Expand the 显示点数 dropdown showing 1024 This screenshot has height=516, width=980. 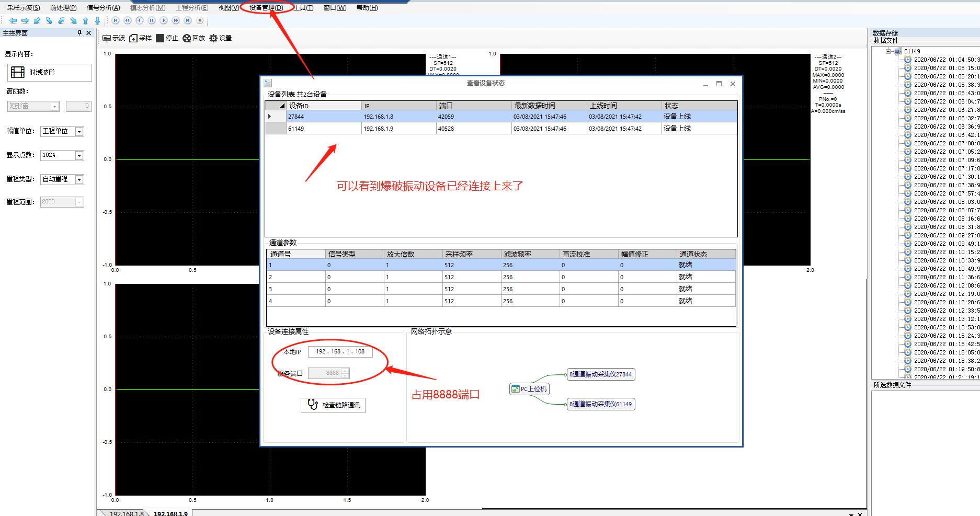point(79,155)
